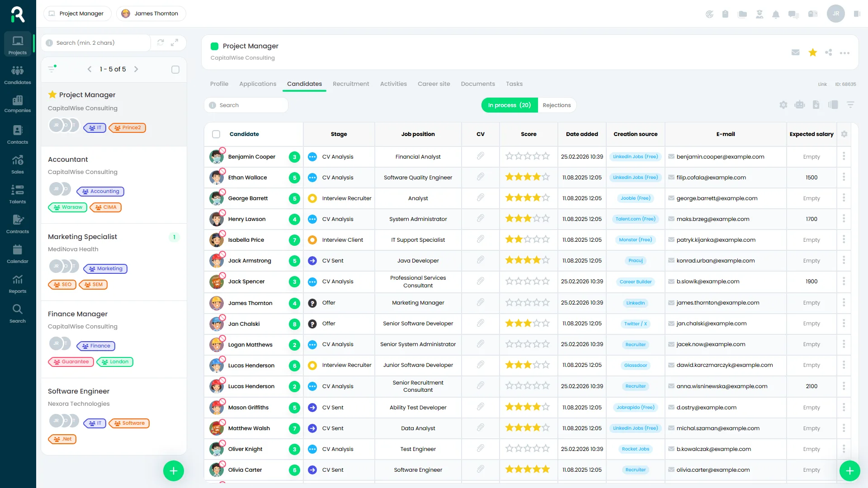Toggle the favorite star for Project Manager
The width and height of the screenshot is (868, 488).
[x=813, y=52]
